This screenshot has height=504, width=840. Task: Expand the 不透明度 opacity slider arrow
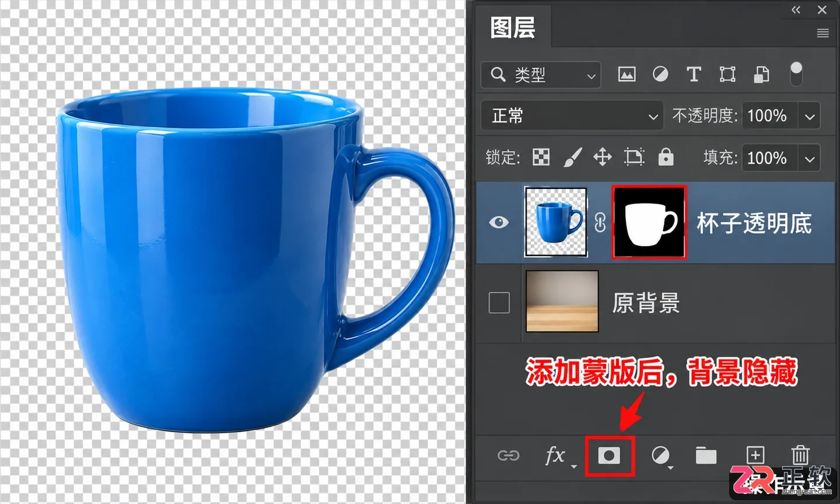coord(810,116)
